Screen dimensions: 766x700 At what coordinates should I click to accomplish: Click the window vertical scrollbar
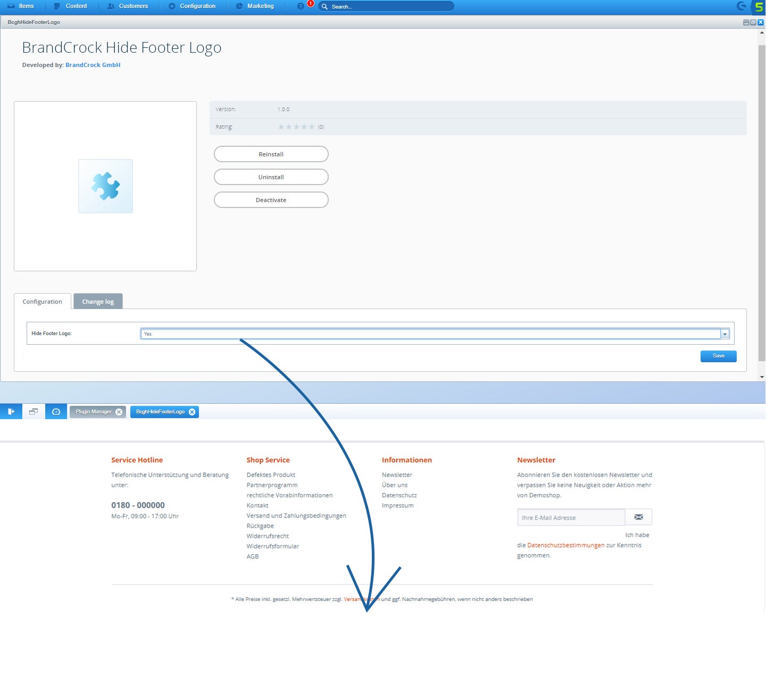point(762,202)
